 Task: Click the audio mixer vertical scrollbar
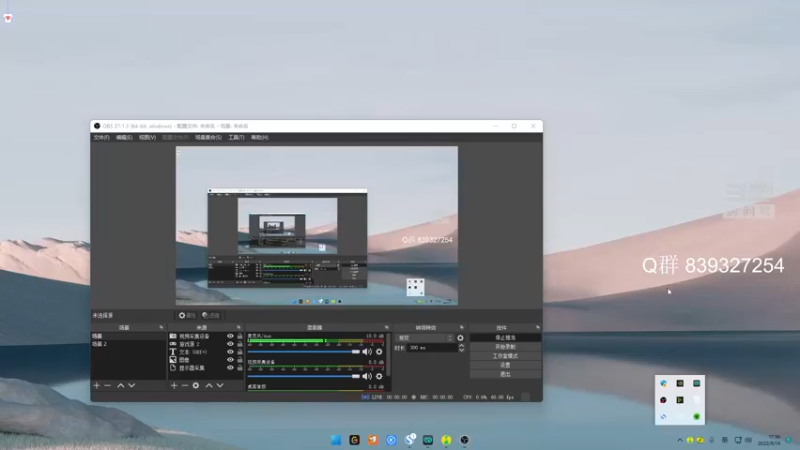click(x=388, y=355)
